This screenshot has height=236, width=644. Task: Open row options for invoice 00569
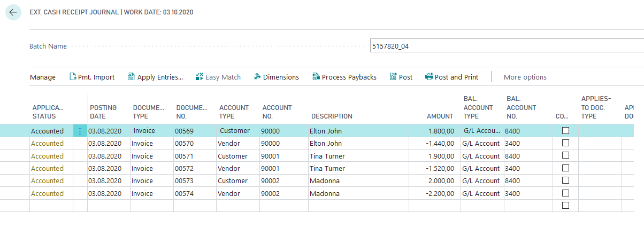click(80, 131)
